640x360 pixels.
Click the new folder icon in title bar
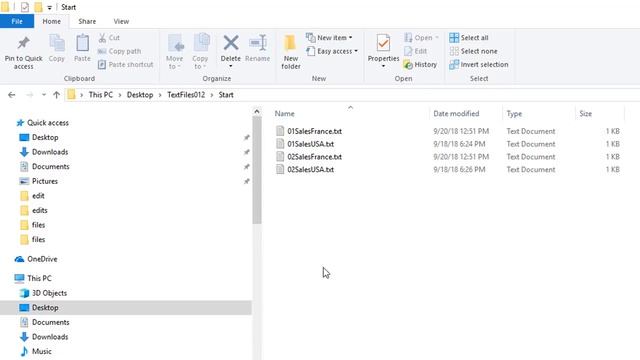pos(38,7)
